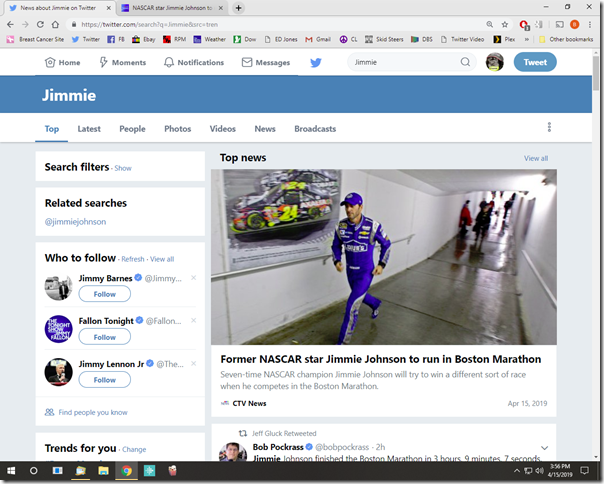Expand Bob Pockrass tweet options chevron
Screen dimensions: 604x484
[x=544, y=448]
